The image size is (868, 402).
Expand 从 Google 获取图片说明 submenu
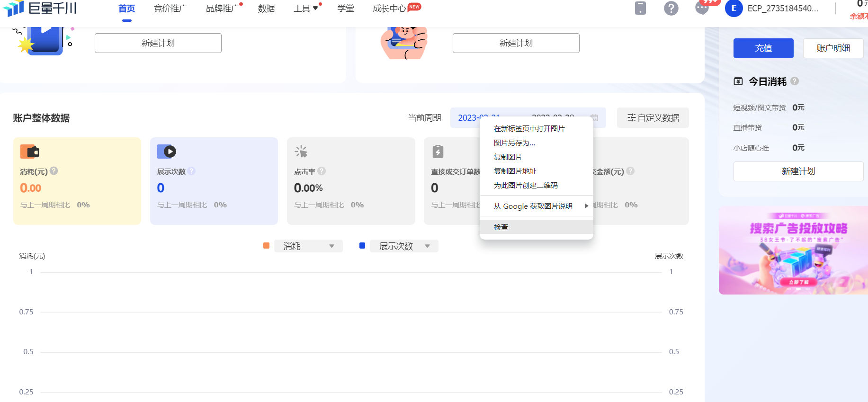tap(536, 206)
